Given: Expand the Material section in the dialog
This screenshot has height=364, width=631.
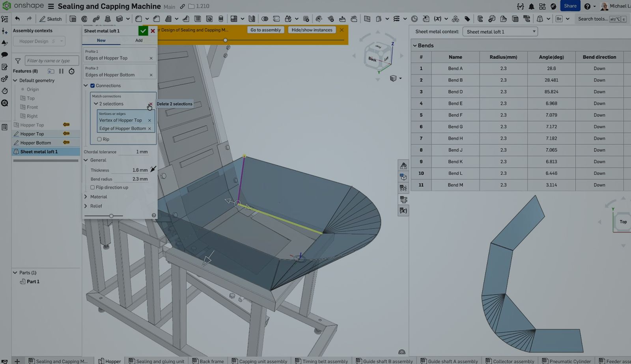Looking at the screenshot, I should (85, 196).
